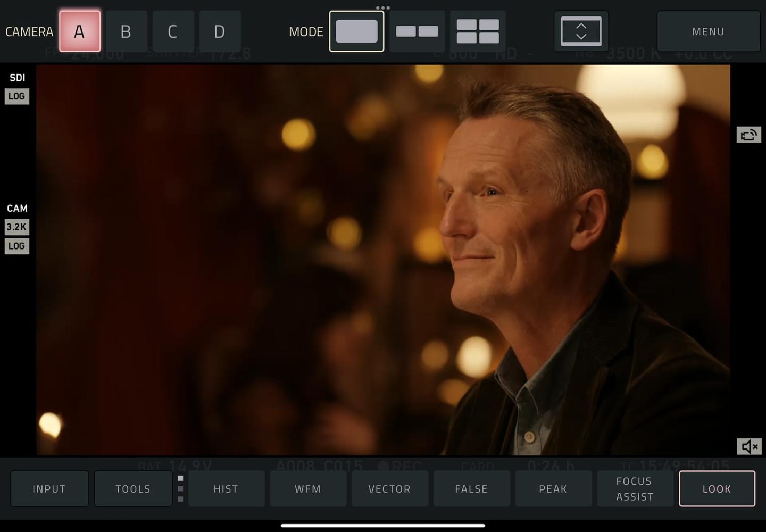Tap the camera flip/rotate icon
The width and height of the screenshot is (766, 532).
(749, 135)
